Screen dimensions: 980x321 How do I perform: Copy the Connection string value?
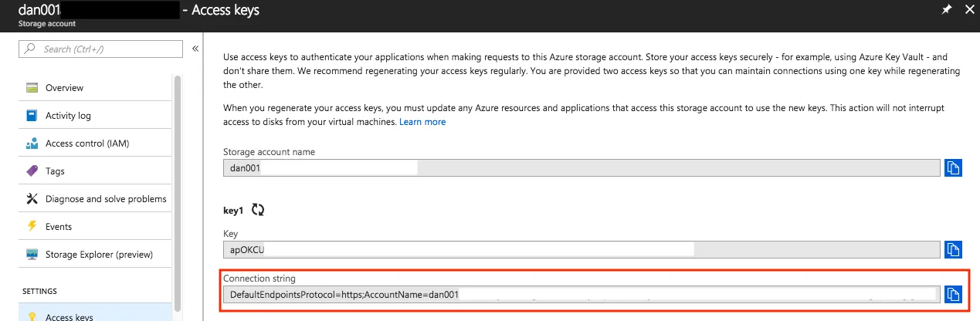pos(953,294)
